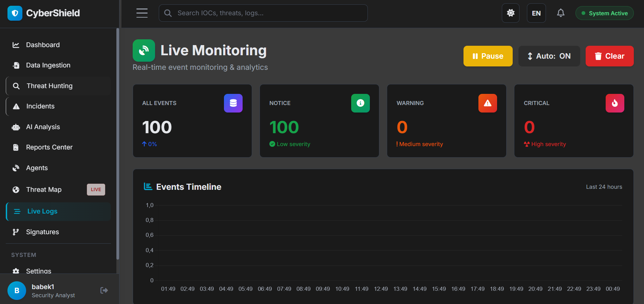This screenshot has width=644, height=304.
Task: Focus the Search IOCs, threats, logs field
Action: [x=263, y=13]
